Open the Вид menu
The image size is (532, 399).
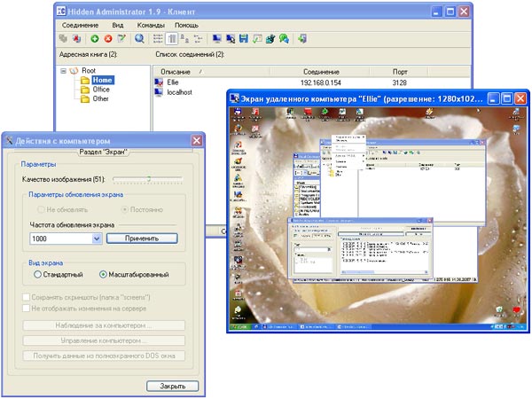point(118,25)
